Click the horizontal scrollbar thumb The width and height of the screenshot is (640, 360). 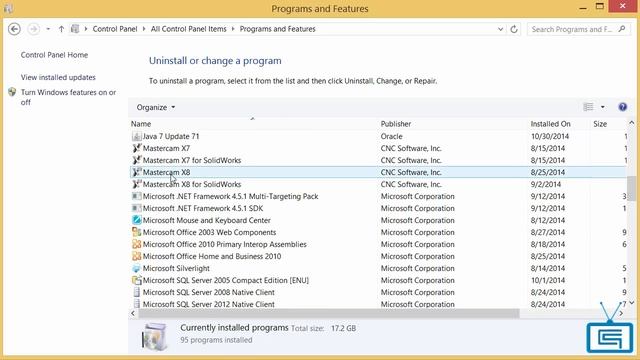[x=329, y=313]
